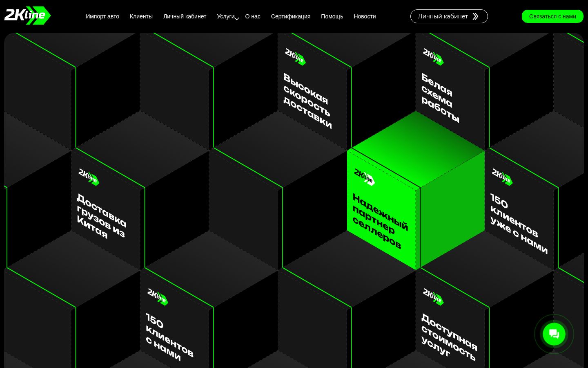Click the double-arrow icon in Личный кабинет button

click(475, 16)
